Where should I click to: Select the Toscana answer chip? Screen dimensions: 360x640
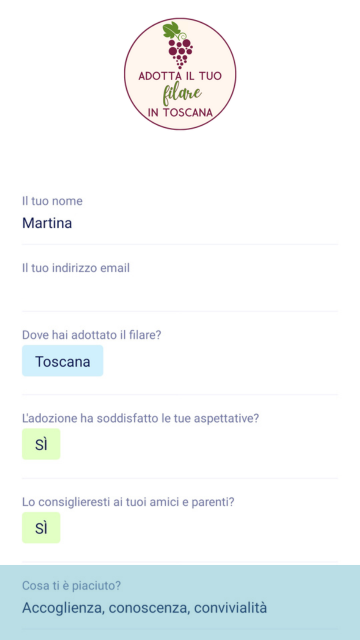[x=62, y=361]
